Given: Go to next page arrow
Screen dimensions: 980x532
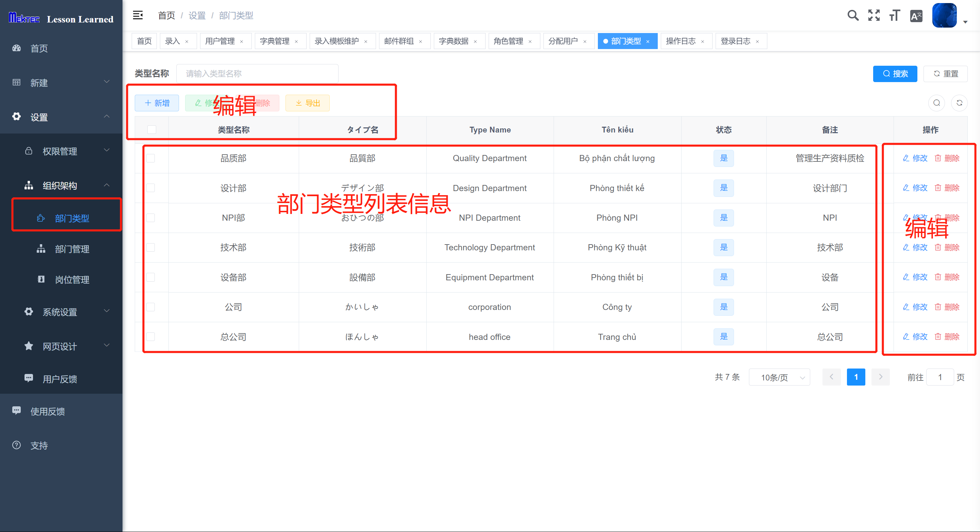Looking at the screenshot, I should pos(880,377).
